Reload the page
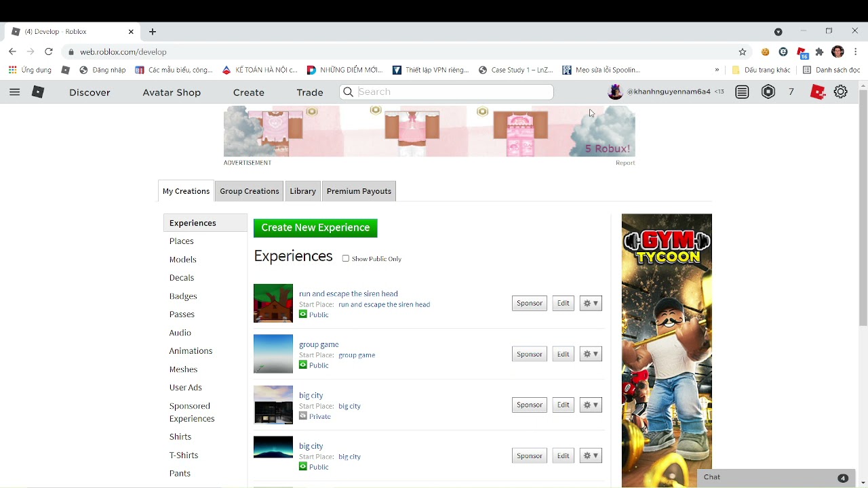868x488 pixels. (49, 52)
